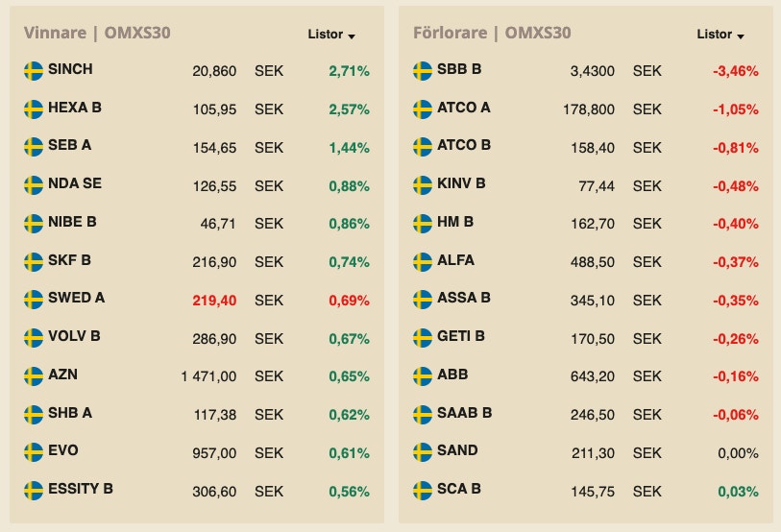This screenshot has width=781, height=532.
Task: Click the Förlorare | OMXS30 heading
Action: click(x=492, y=33)
